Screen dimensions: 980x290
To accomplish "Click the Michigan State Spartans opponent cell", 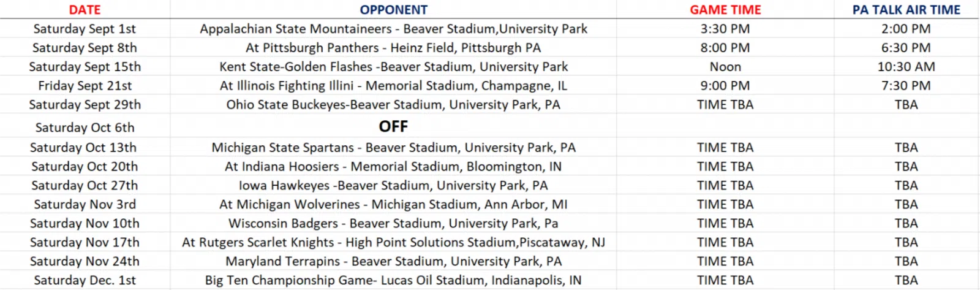I will pyautogui.click(x=393, y=148).
